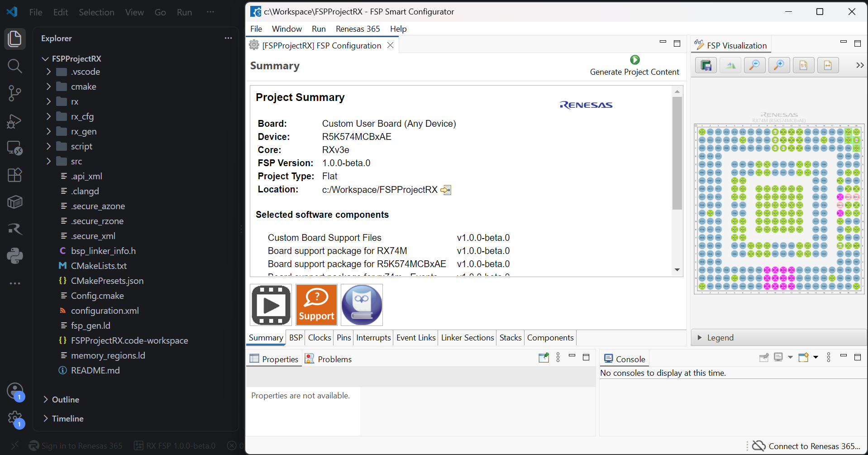Open Run menu in FSP Smart Configurator
The height and width of the screenshot is (455, 868).
pyautogui.click(x=319, y=29)
